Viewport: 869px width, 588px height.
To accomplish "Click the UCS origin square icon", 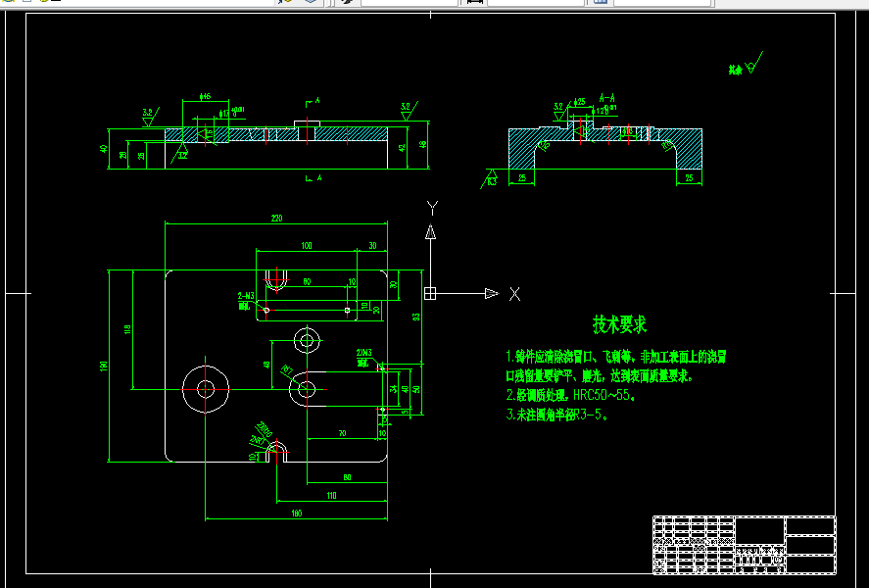I will click(x=430, y=294).
